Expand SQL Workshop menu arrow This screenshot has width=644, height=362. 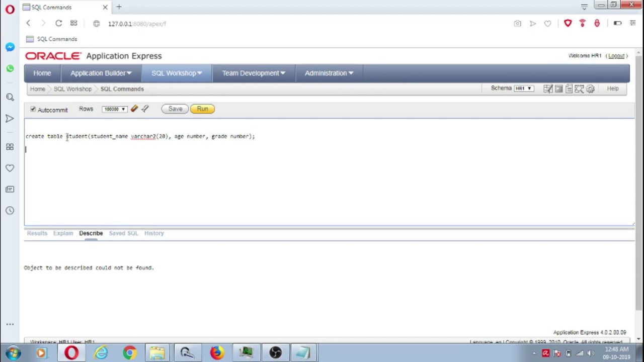coord(200,73)
